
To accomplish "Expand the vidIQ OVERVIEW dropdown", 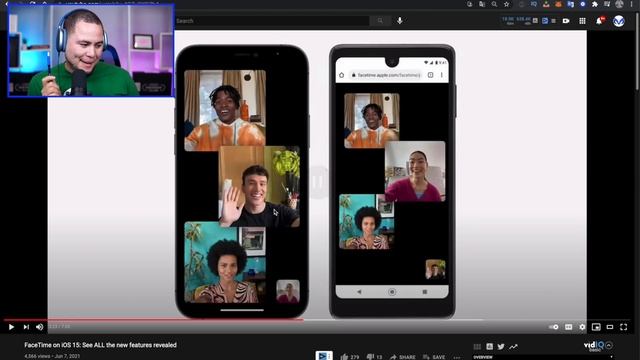I will click(x=543, y=357).
